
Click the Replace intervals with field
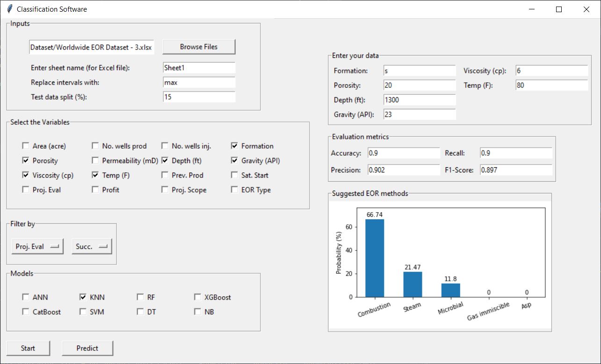[199, 83]
